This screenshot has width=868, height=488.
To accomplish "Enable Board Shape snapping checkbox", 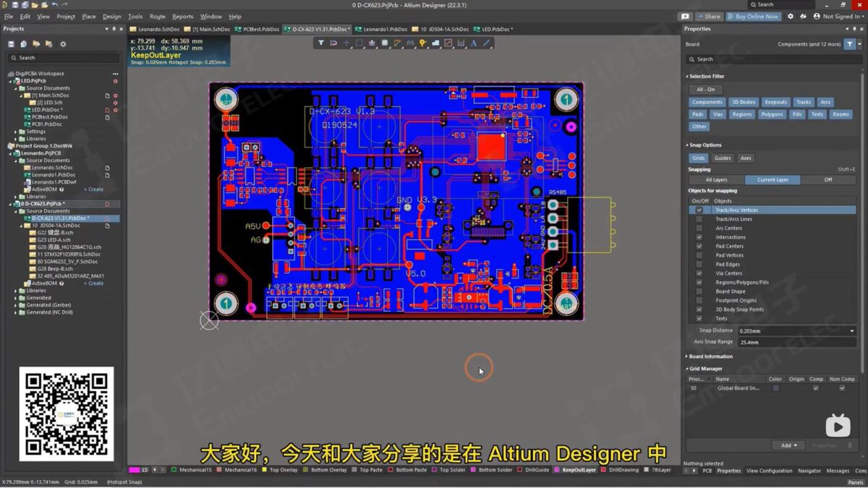I will 699,291.
